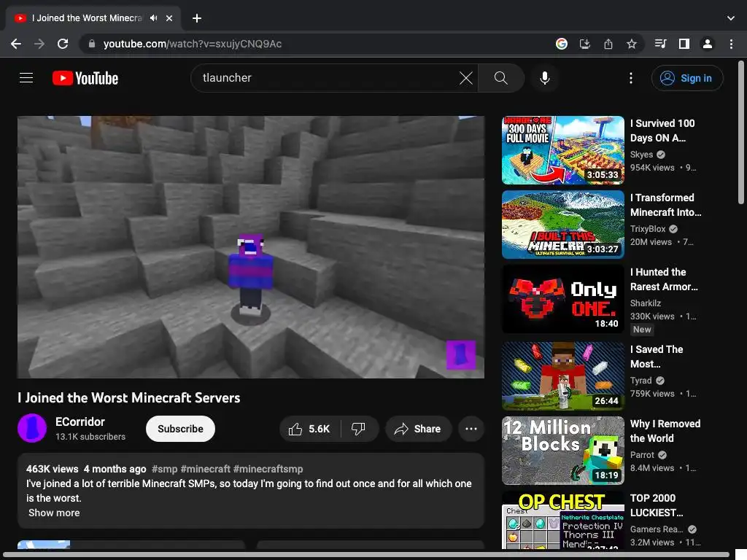Open Chrome's three-dot menu
Screen dimensions: 747x560
(731, 44)
